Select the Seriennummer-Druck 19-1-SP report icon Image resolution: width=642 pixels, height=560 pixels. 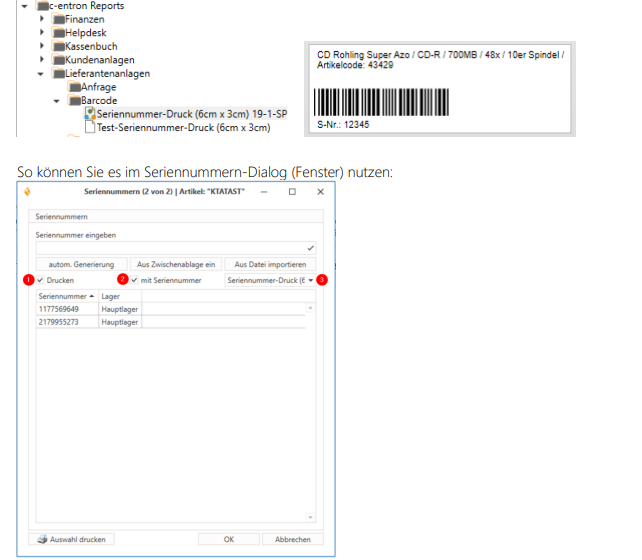click(89, 114)
